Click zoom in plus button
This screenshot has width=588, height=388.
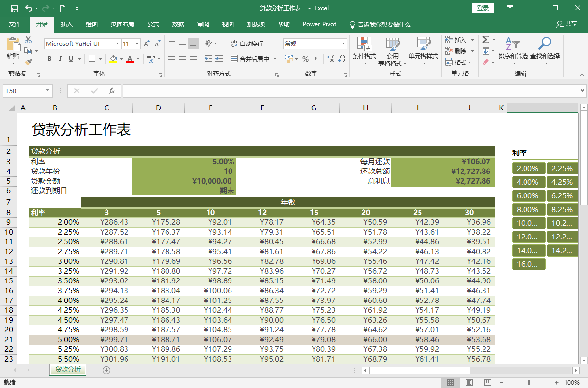coord(557,382)
